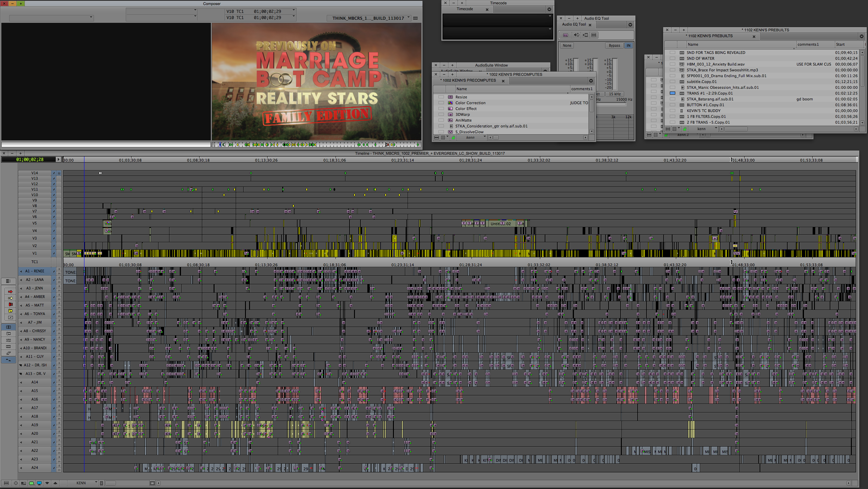868x489 pixels.
Task: Click the rightmost Audio EQ gain slider
Action: (615, 74)
